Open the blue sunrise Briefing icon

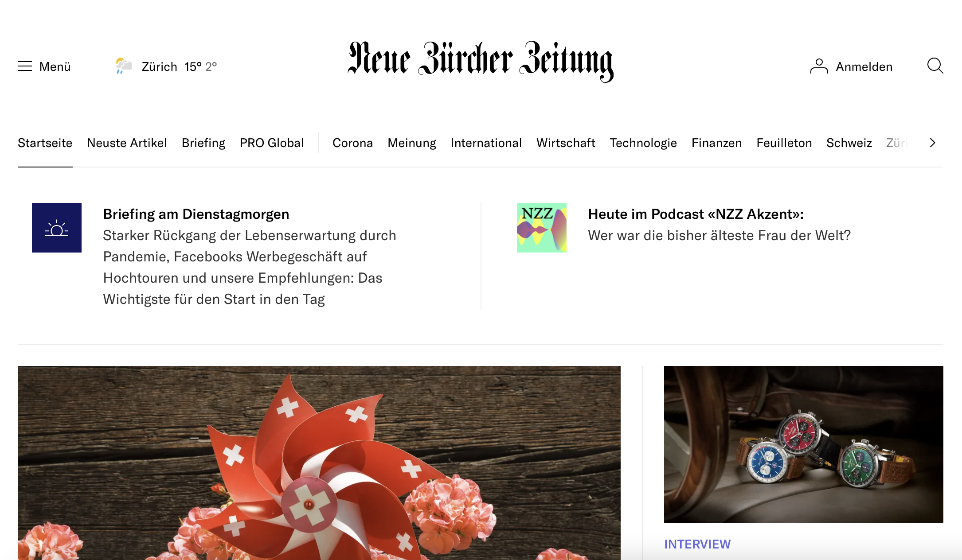click(57, 228)
